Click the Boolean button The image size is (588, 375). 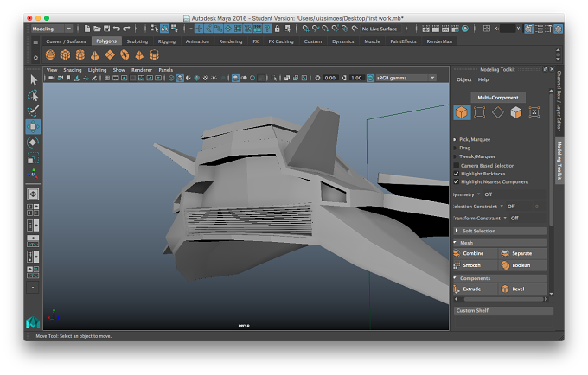click(x=523, y=265)
